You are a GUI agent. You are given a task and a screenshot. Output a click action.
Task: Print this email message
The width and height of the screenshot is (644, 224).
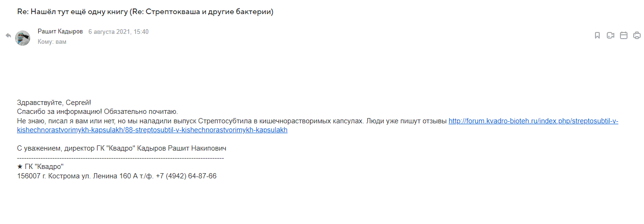(x=637, y=35)
